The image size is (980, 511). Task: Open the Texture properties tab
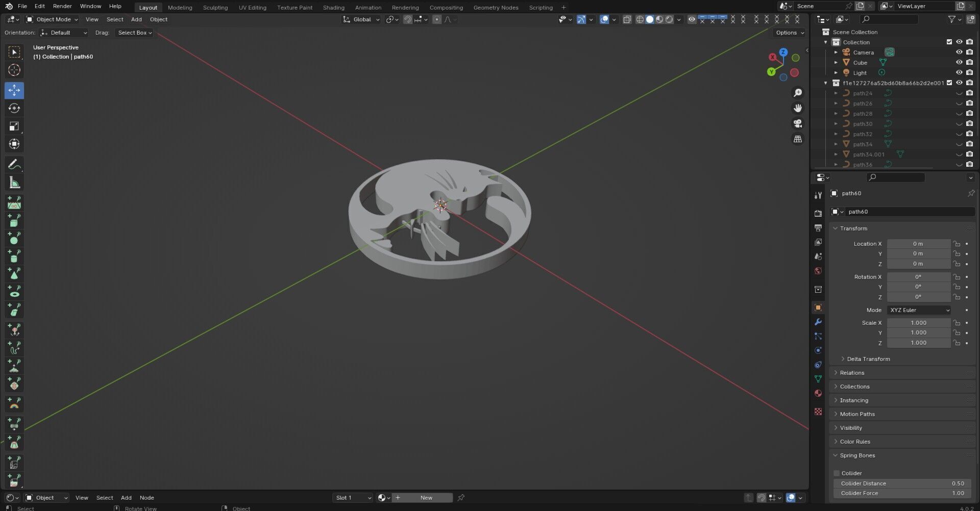click(x=818, y=412)
